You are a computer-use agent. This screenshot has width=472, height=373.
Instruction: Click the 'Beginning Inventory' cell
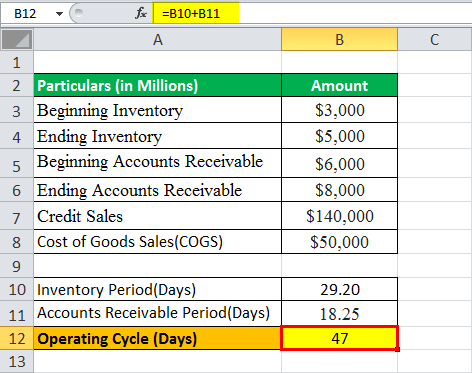(158, 110)
